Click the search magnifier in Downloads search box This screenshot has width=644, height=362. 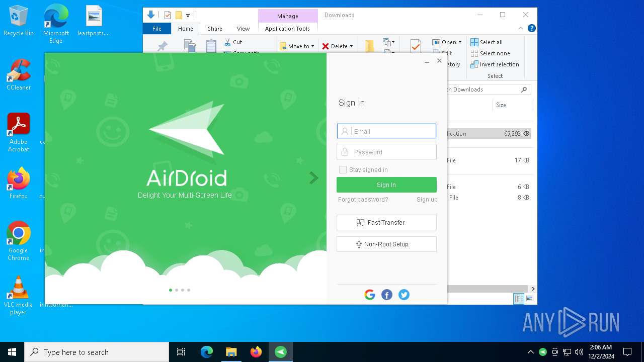524,89
